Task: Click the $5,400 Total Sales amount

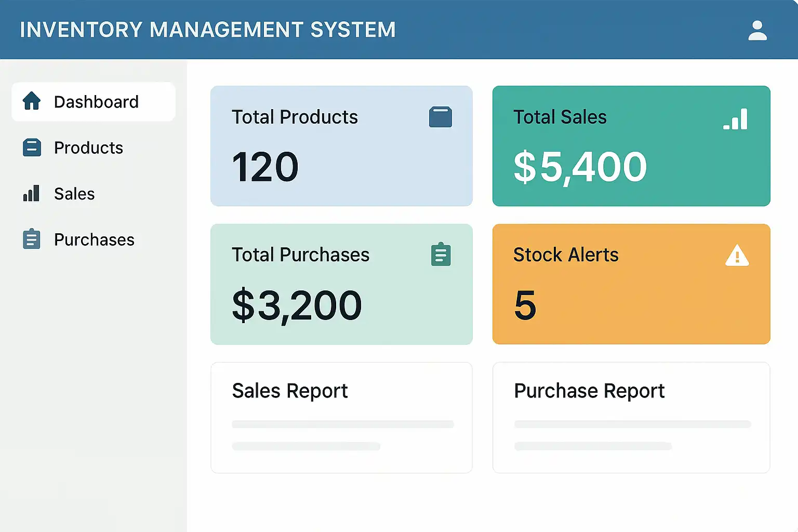Action: click(x=580, y=167)
